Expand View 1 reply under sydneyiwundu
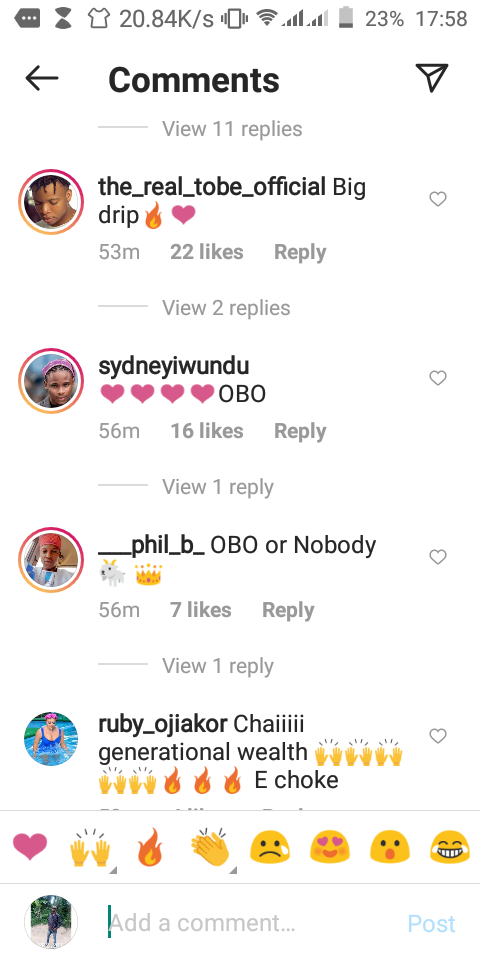Viewport: 480px width, 960px height. pos(217,487)
